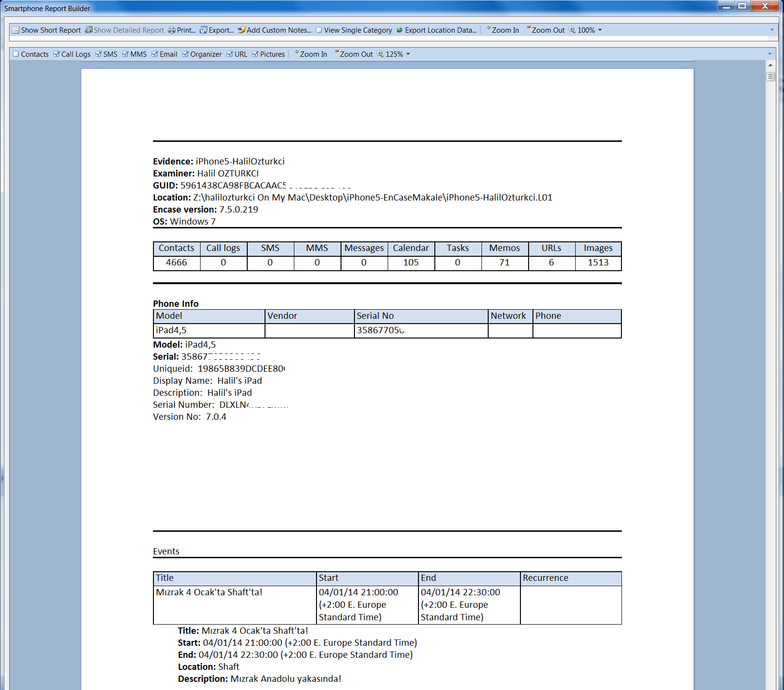The width and height of the screenshot is (784, 690).
Task: Click Zoom In on the category toolbar
Action: pyautogui.click(x=311, y=54)
